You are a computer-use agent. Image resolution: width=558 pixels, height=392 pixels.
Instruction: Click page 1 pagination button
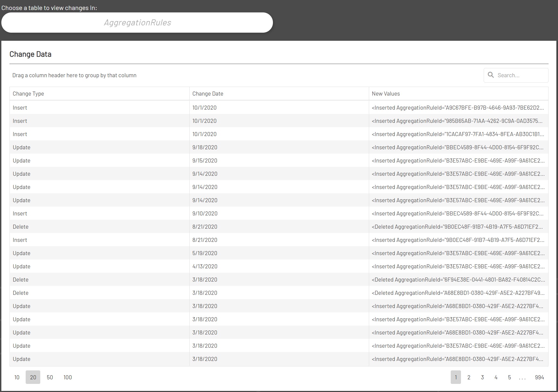click(456, 377)
